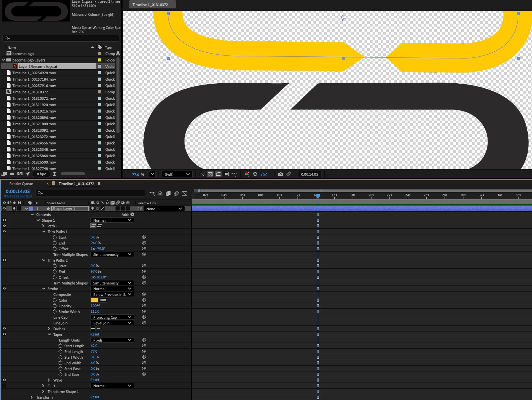Enable motion blur for timeline layers
Image resolution: width=532 pixels, height=400 pixels.
coord(176,193)
